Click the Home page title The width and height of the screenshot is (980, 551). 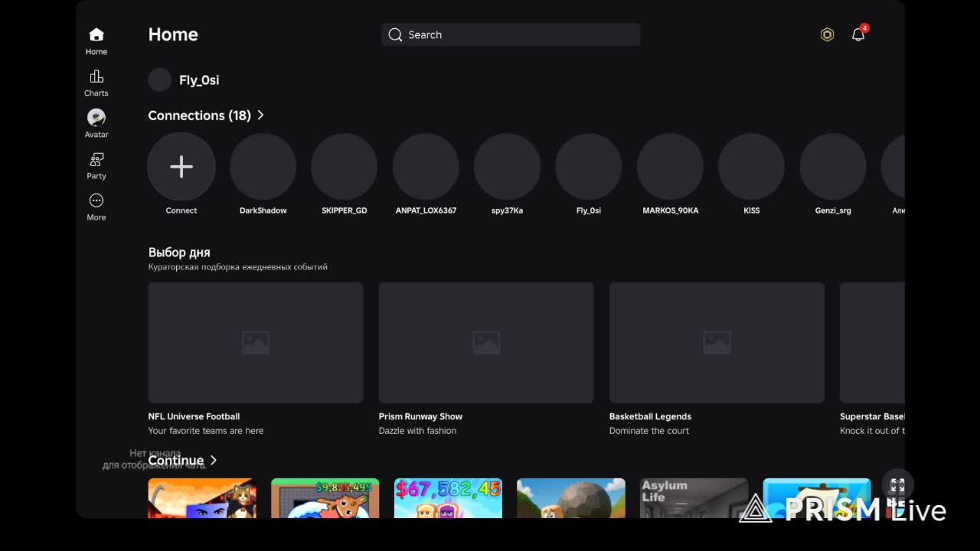(x=173, y=34)
